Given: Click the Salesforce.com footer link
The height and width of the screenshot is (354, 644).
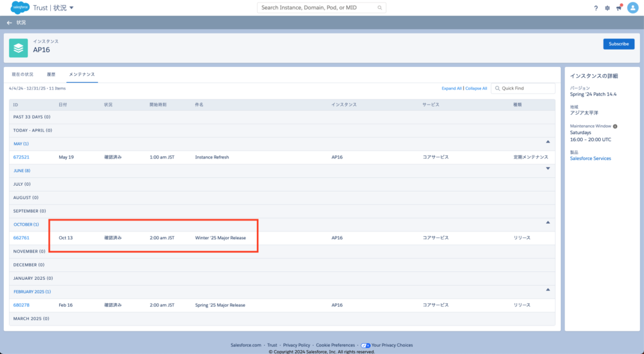Looking at the screenshot, I should click(245, 346).
